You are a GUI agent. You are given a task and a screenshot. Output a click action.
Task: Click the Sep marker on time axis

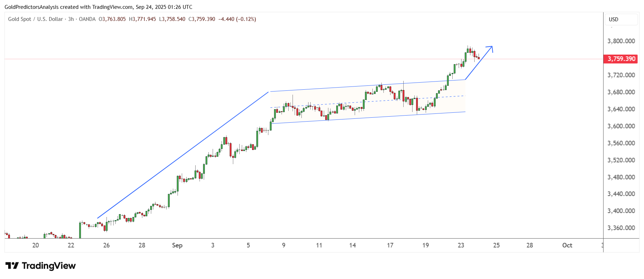coord(177,245)
